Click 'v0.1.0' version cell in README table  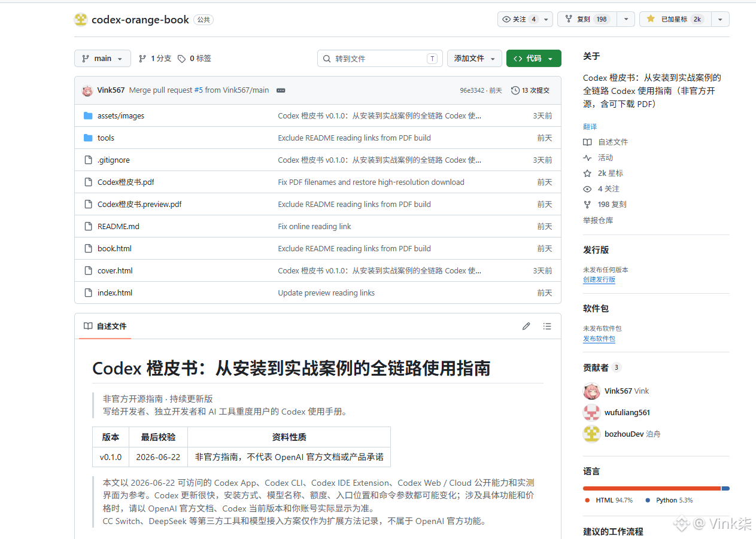click(x=111, y=457)
